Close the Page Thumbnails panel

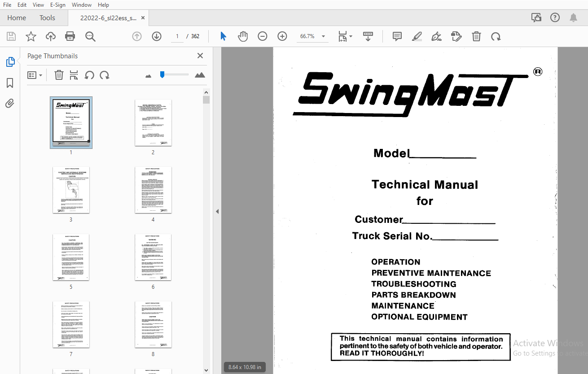click(200, 56)
